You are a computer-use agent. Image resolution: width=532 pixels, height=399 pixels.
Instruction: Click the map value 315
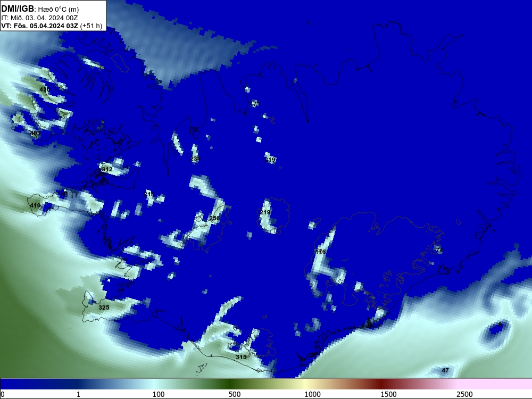[241, 358]
